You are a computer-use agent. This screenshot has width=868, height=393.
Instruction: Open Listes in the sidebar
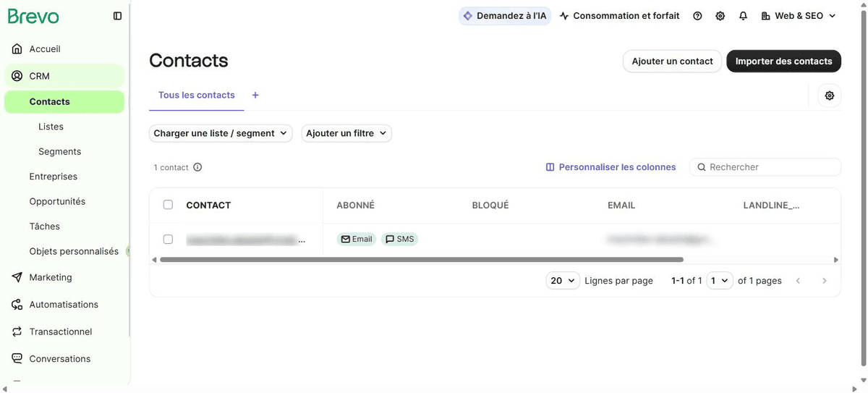pos(51,127)
